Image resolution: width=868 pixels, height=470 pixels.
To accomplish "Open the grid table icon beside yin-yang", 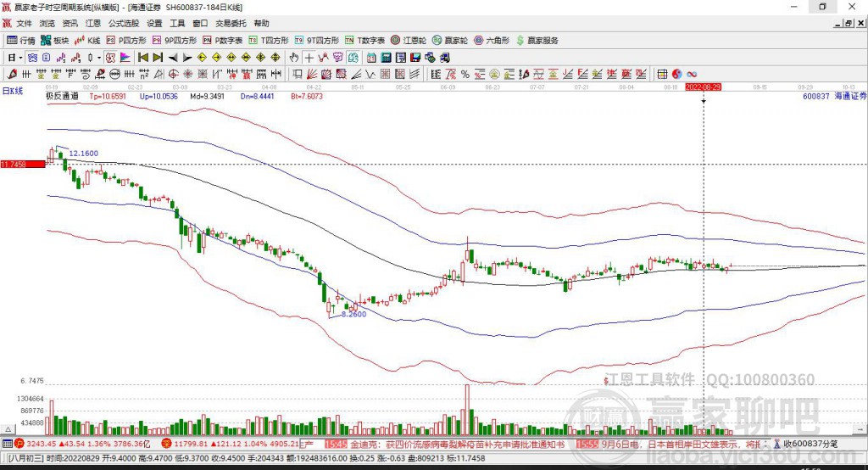I will pos(663,75).
